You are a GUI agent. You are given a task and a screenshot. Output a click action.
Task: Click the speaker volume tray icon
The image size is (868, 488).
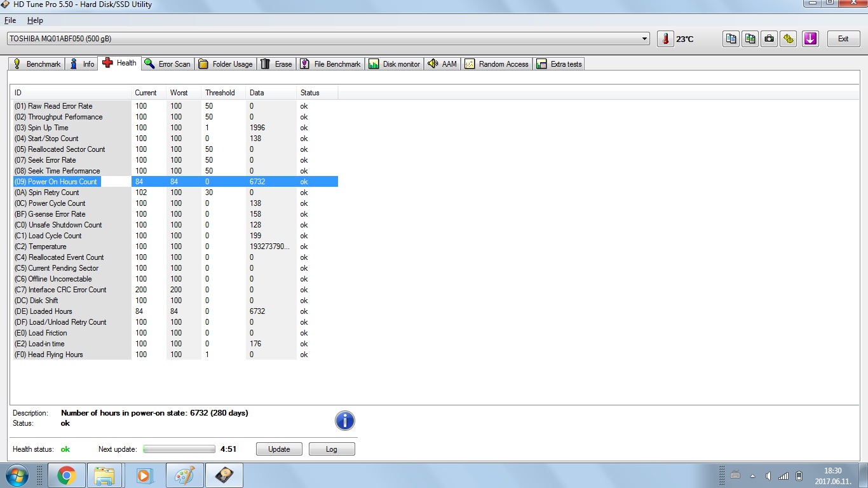[x=768, y=475]
